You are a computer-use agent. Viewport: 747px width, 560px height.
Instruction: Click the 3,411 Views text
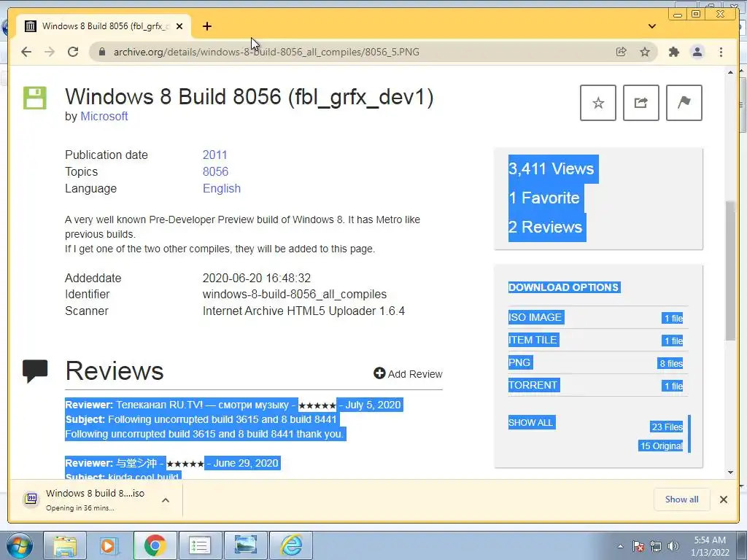point(551,169)
